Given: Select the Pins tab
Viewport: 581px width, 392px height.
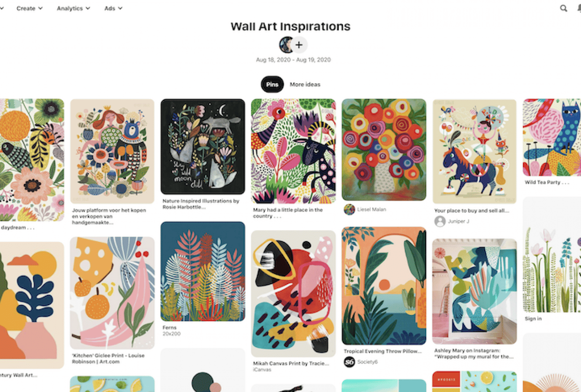Looking at the screenshot, I should click(272, 85).
